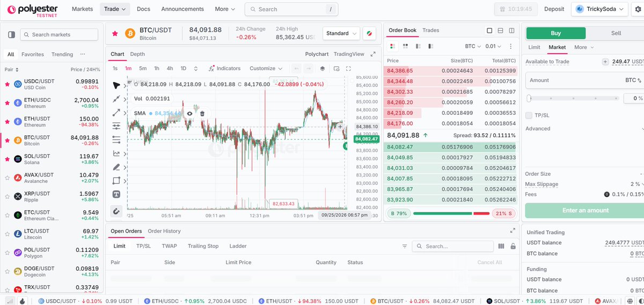Unfavorite BTC/USDT star in header
Image resolution: width=644 pixels, height=305 pixels.
tap(115, 33)
